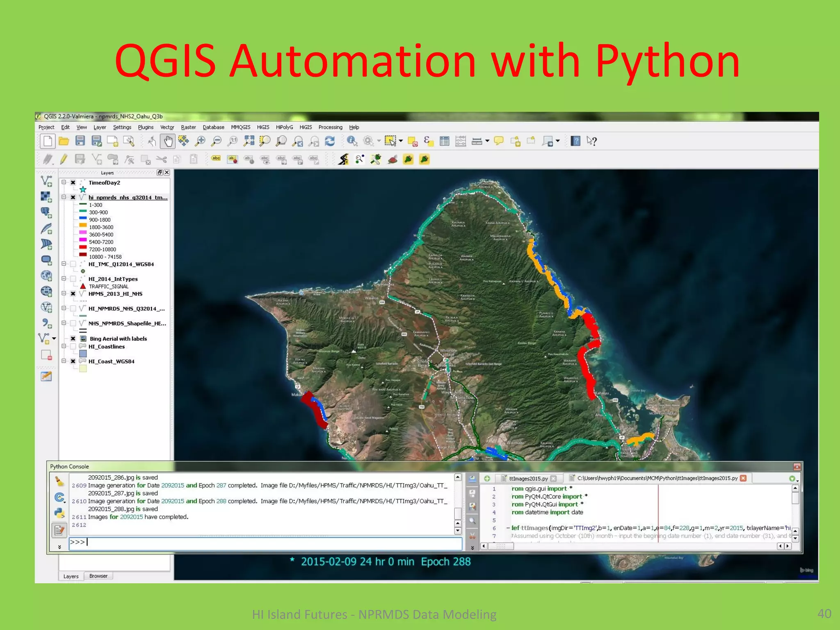Close the Layers panel
The image size is (840, 630).
pos(167,173)
